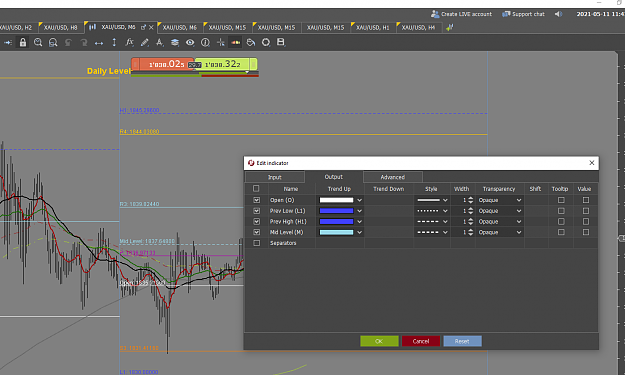Open Transparency dropdown for Mid Level (M)

coord(500,232)
